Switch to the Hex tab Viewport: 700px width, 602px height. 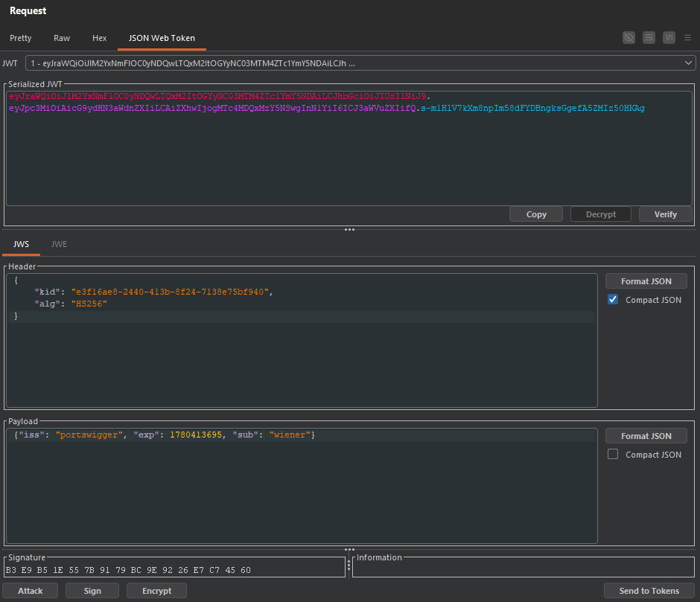(x=99, y=38)
